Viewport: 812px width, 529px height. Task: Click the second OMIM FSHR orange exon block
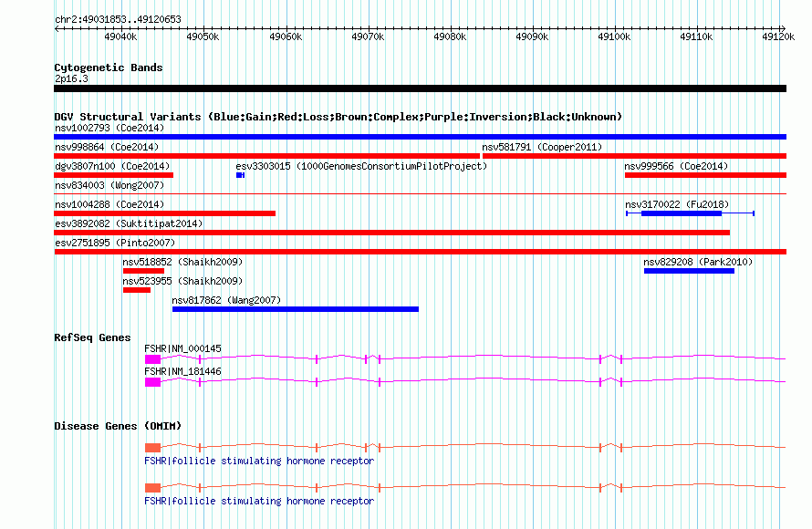(x=152, y=488)
